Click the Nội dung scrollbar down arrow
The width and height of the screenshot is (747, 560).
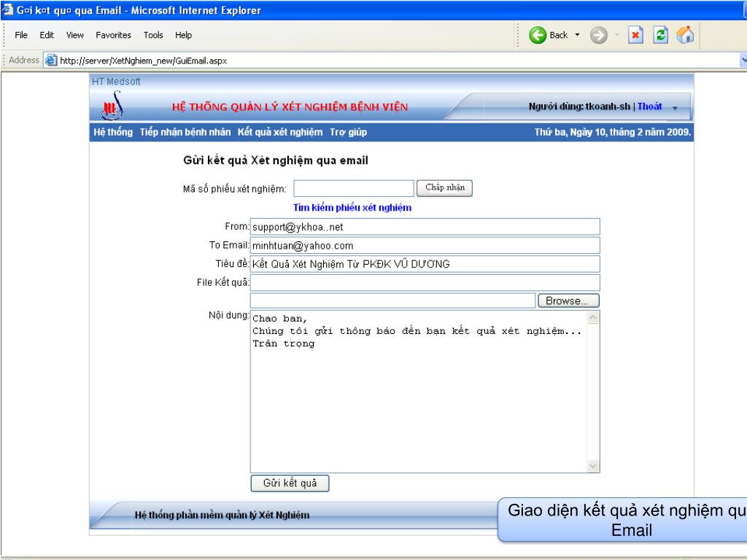tap(592, 466)
